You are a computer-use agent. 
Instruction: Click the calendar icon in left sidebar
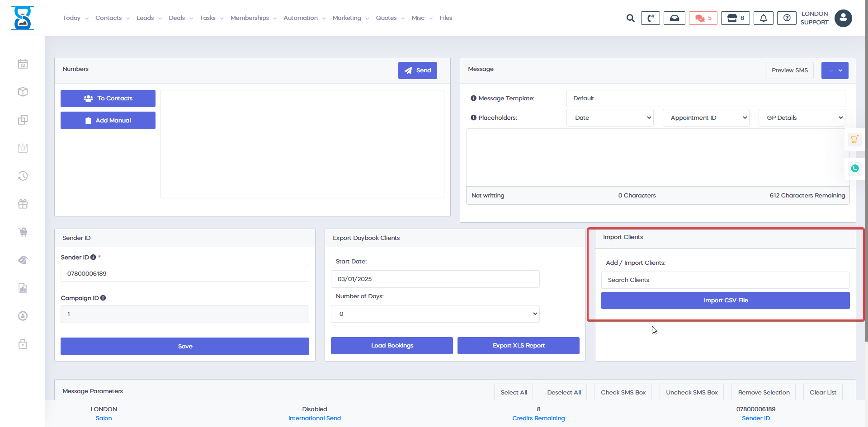[23, 64]
